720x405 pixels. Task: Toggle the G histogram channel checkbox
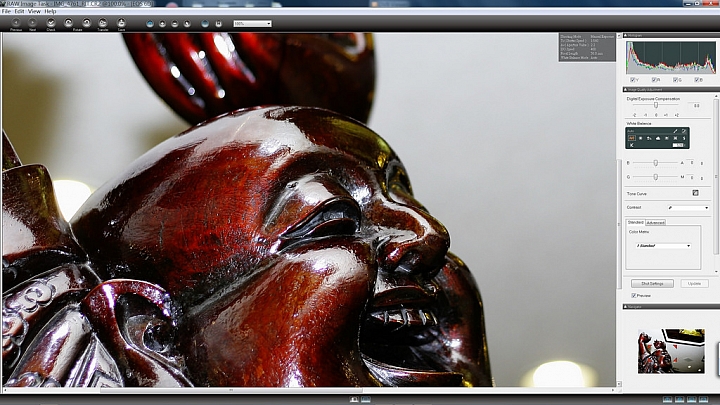tap(675, 80)
